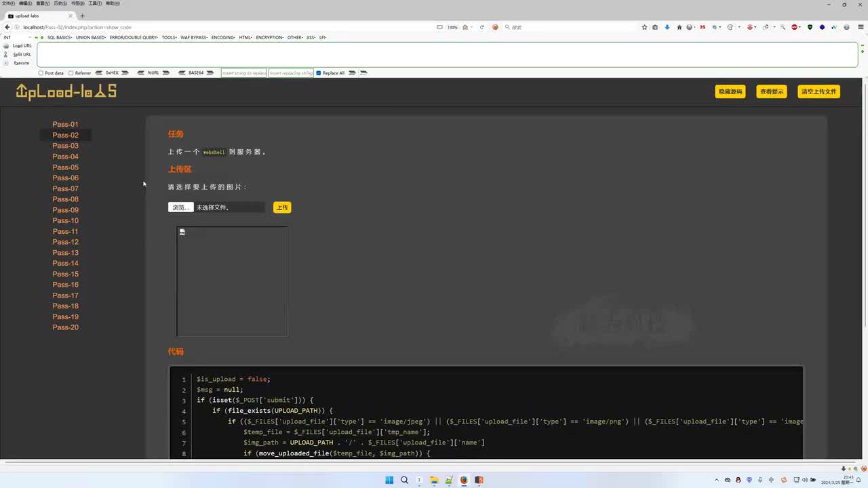Click the red ABP adblock icon

click(x=794, y=27)
